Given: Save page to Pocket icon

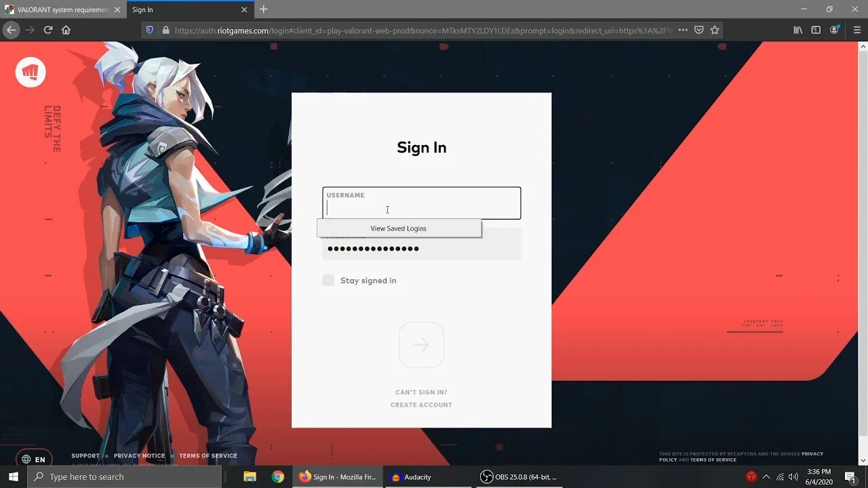Looking at the screenshot, I should [698, 30].
